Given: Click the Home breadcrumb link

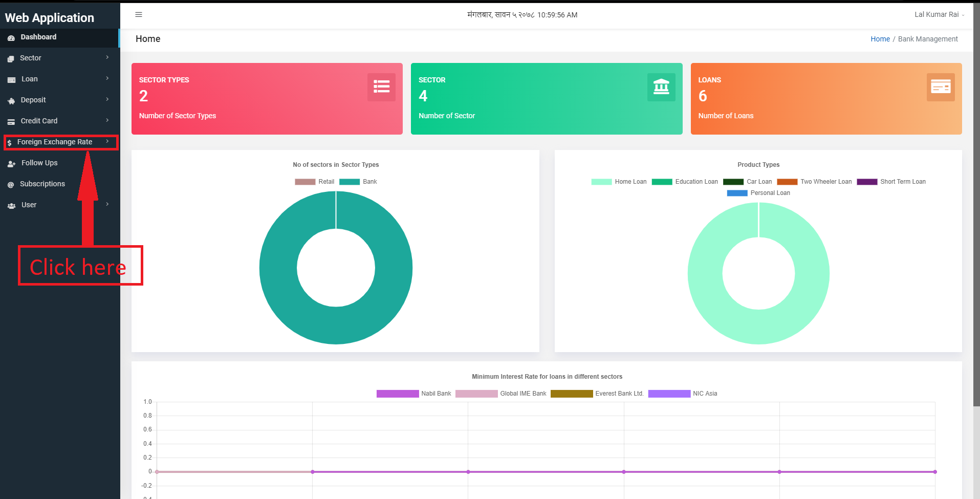Looking at the screenshot, I should pyautogui.click(x=880, y=39).
